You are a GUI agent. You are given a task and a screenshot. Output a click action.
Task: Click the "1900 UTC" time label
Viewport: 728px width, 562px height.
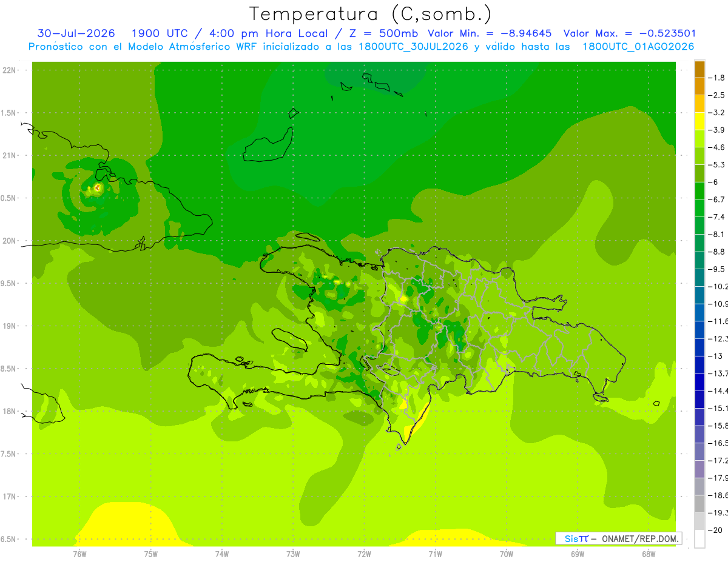(160, 33)
